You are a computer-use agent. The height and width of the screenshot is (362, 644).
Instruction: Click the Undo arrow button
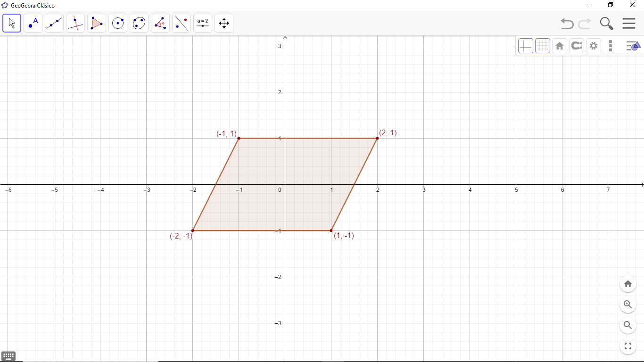pyautogui.click(x=567, y=23)
